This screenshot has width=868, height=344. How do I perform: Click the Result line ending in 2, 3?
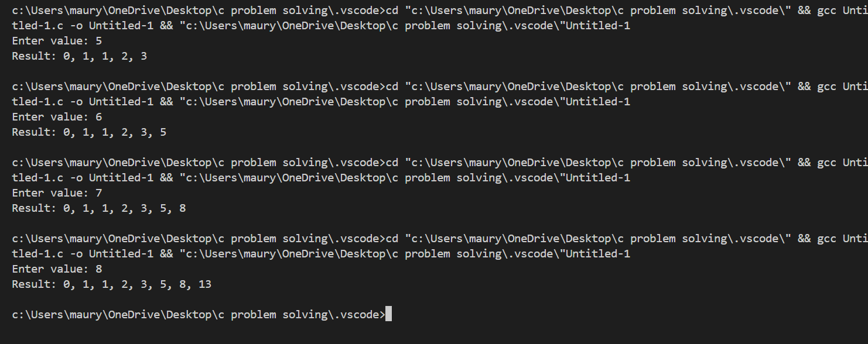tap(79, 56)
